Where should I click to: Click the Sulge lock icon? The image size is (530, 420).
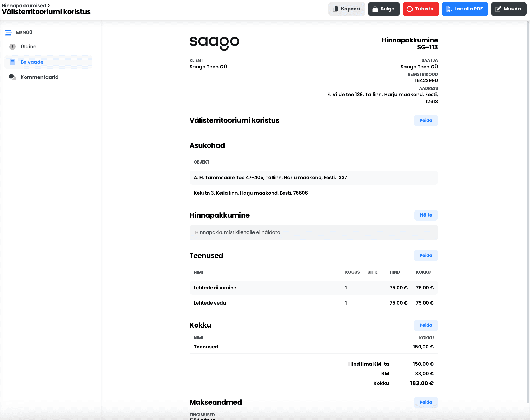375,9
